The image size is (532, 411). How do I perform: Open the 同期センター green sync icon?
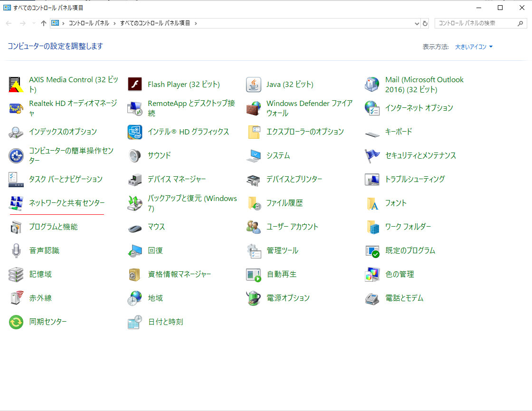pos(16,322)
